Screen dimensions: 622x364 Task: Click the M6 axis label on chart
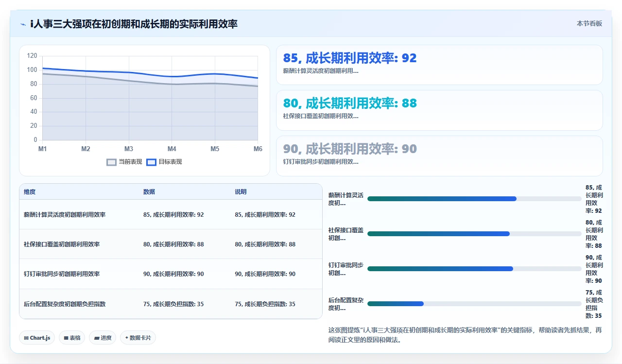click(x=258, y=149)
